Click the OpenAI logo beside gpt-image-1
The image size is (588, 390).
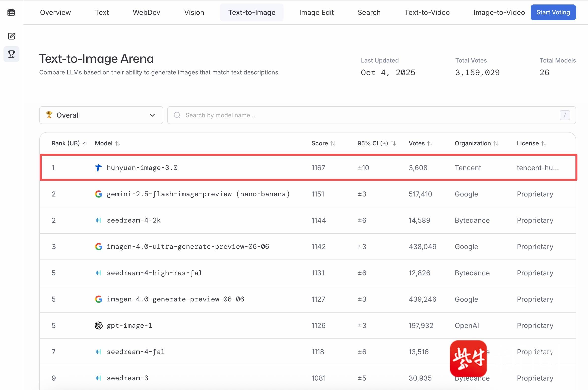[x=99, y=325]
